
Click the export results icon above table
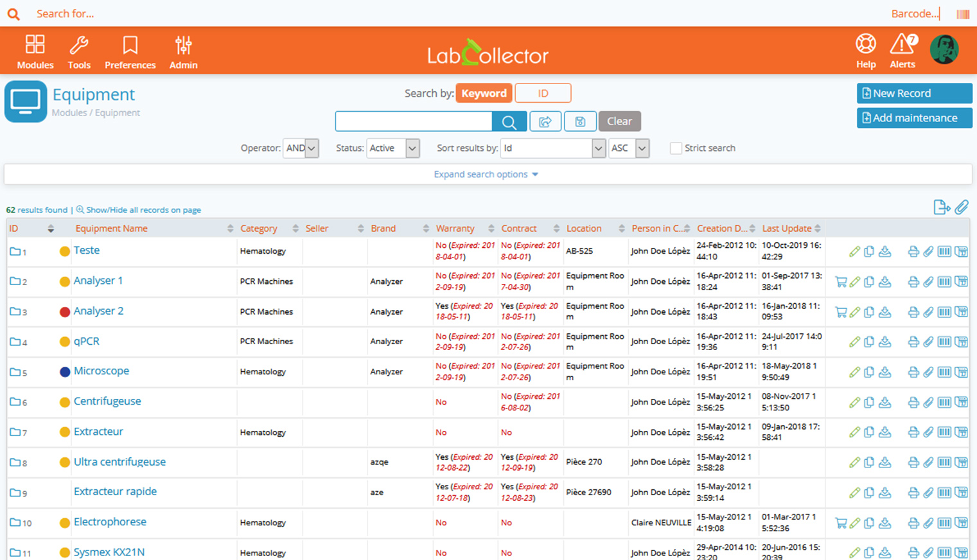click(x=942, y=207)
